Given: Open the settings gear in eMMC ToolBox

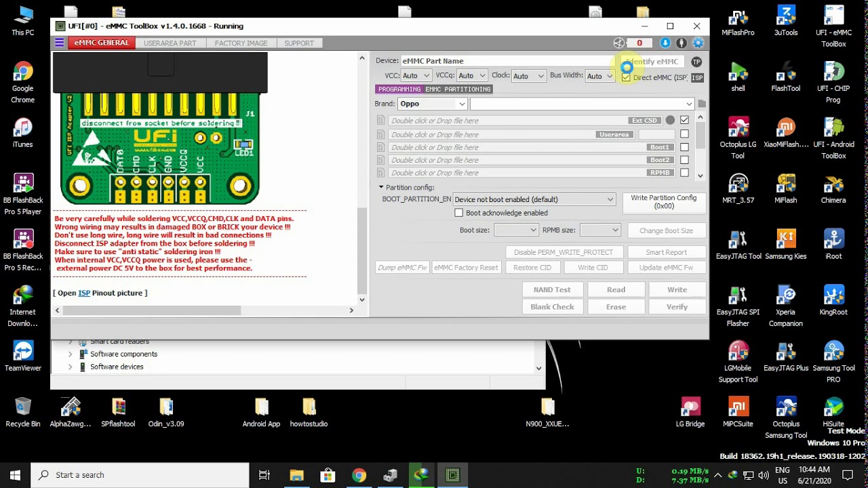Looking at the screenshot, I should click(698, 43).
